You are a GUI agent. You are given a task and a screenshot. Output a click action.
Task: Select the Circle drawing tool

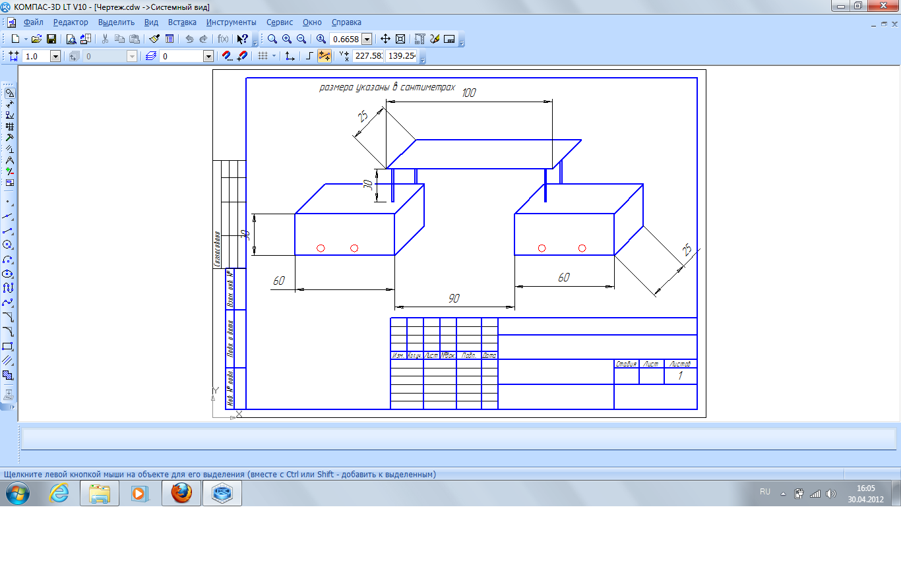click(x=8, y=245)
